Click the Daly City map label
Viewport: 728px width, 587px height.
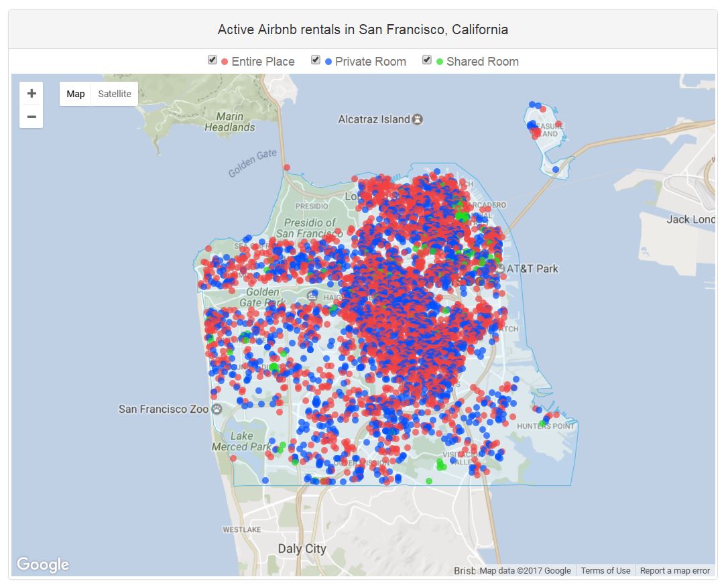click(302, 549)
